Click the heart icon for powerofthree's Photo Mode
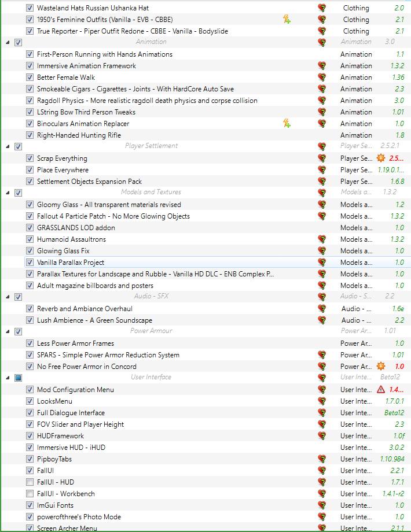The height and width of the screenshot is (532, 411). pyautogui.click(x=322, y=517)
